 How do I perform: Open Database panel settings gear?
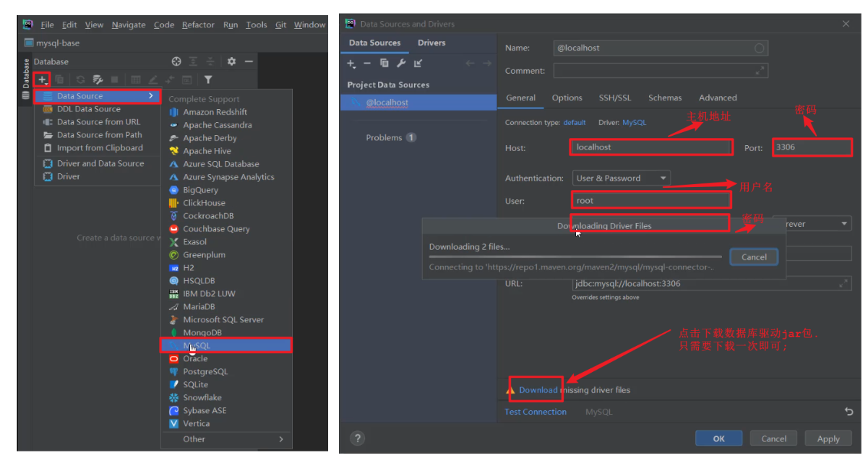231,62
